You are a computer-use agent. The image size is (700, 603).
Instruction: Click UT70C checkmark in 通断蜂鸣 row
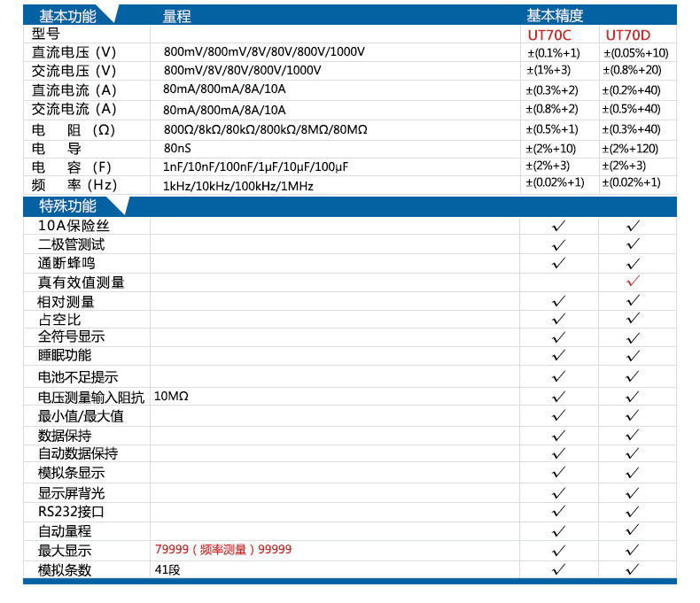click(x=558, y=263)
